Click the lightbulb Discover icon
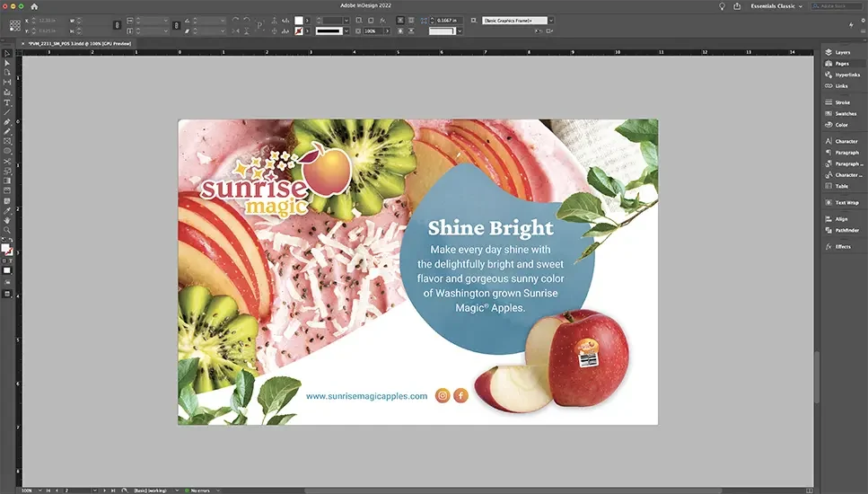868x494 pixels. [x=722, y=6]
